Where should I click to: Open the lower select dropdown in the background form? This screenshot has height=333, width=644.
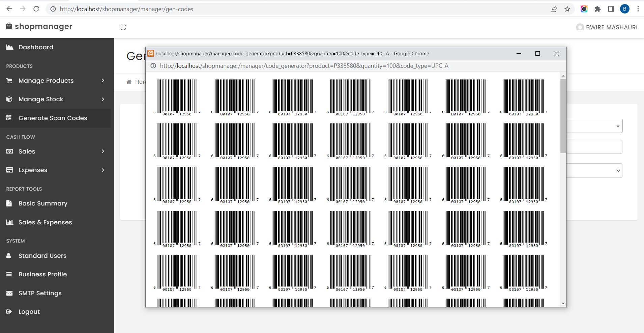[x=594, y=171]
